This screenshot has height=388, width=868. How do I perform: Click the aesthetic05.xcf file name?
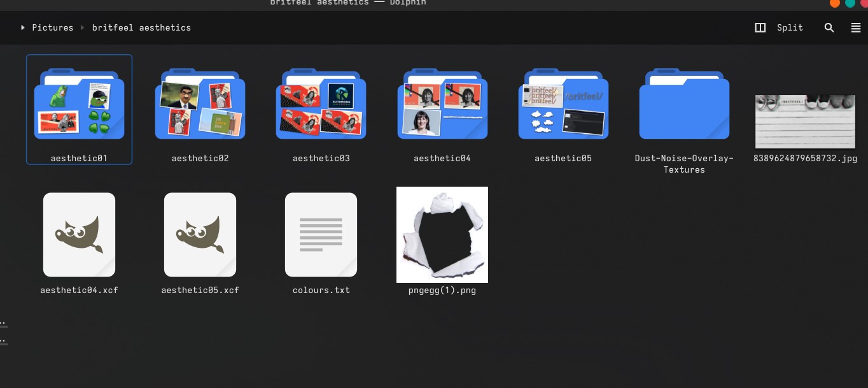(200, 290)
